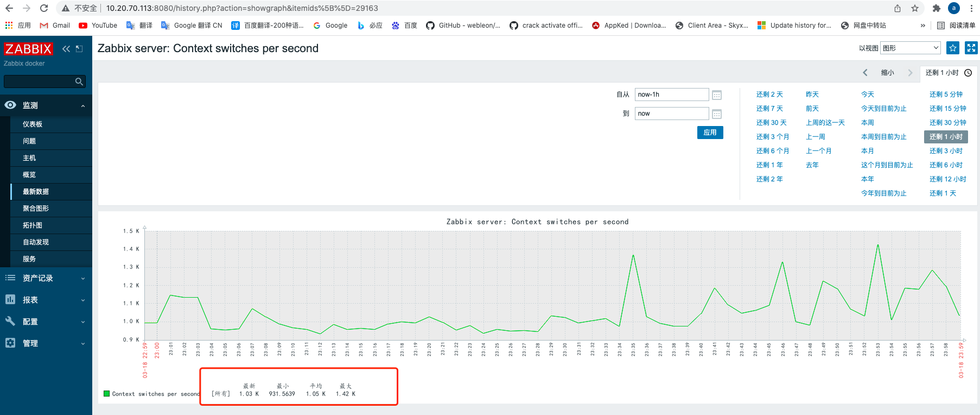Select the 还剩 1 小时 time tab
This screenshot has width=980, height=415.
click(949, 73)
